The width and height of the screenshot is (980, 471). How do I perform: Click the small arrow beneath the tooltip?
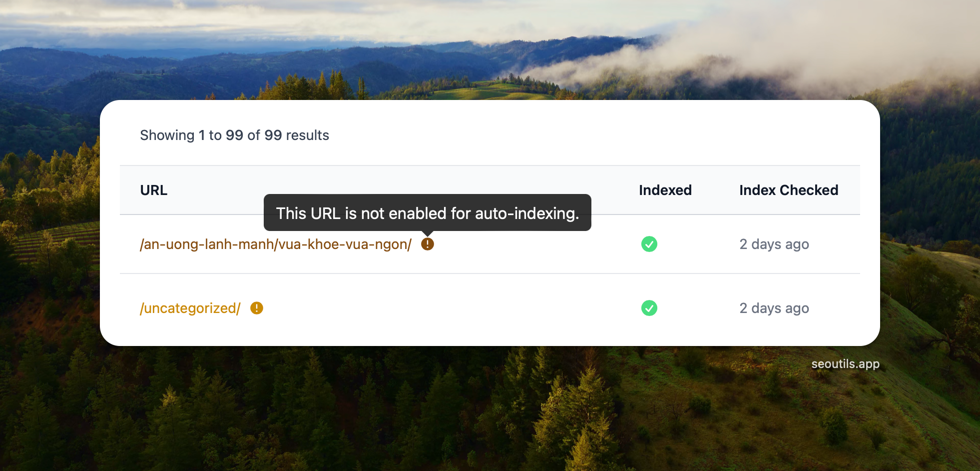pyautogui.click(x=428, y=233)
